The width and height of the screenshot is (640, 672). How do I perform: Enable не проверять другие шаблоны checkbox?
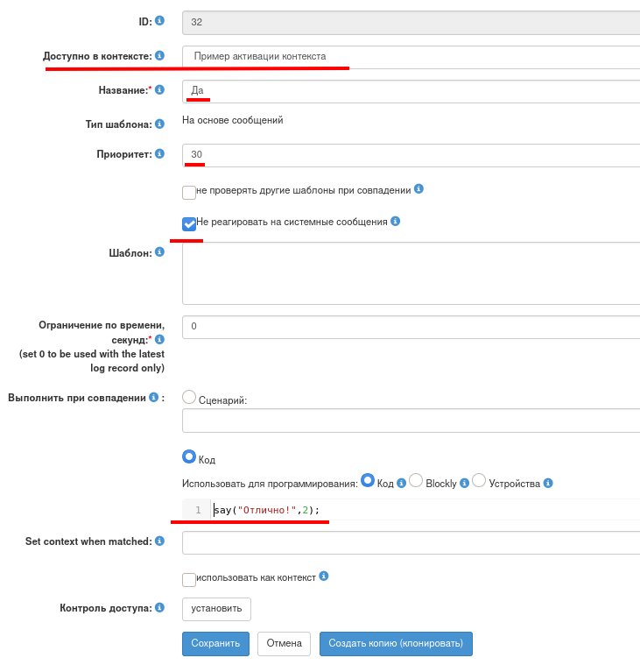pyautogui.click(x=189, y=192)
